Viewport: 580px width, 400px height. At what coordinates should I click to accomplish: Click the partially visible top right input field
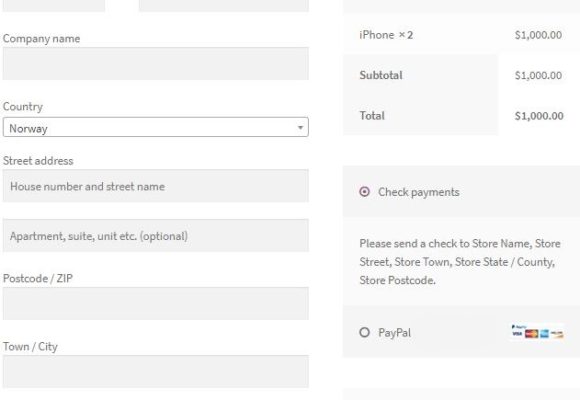point(224,6)
